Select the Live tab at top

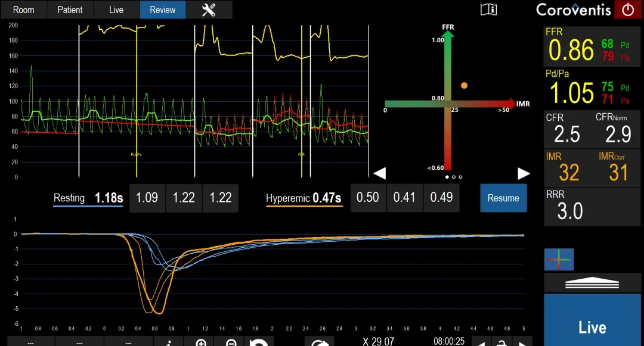pos(116,10)
